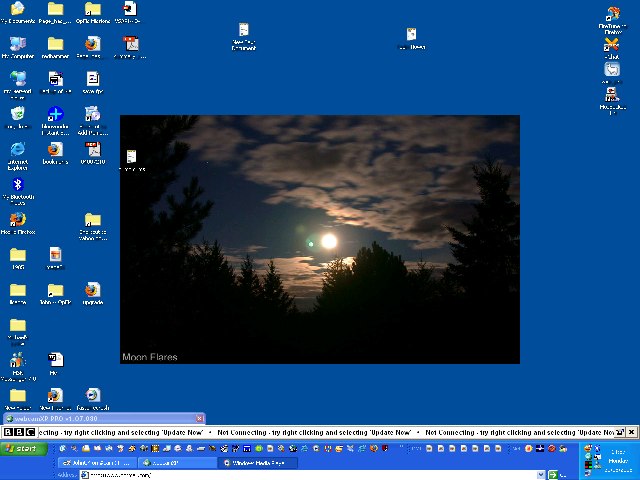Launch Mozilla Firefox desktop shortcut
The image size is (640, 480).
click(18, 223)
